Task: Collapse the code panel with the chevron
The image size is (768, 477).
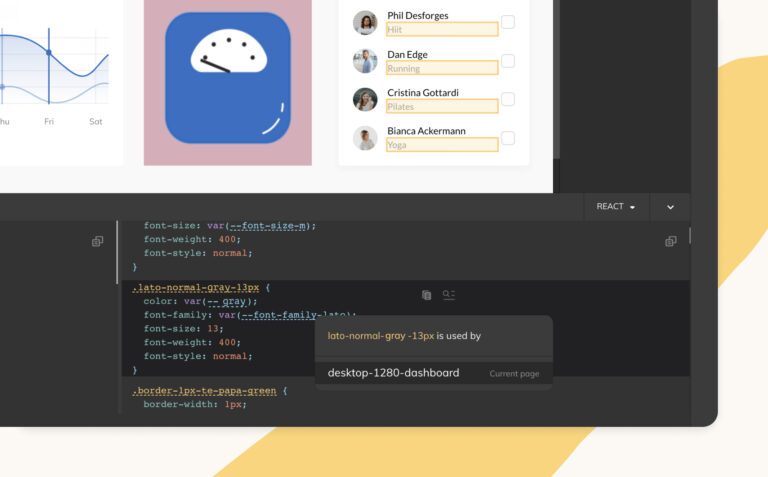Action: coord(670,207)
